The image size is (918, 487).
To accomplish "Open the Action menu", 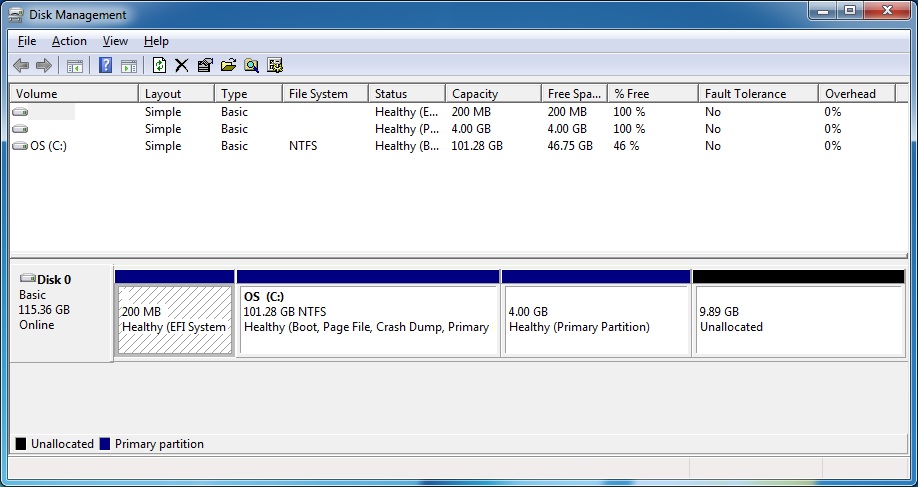I will pos(69,41).
